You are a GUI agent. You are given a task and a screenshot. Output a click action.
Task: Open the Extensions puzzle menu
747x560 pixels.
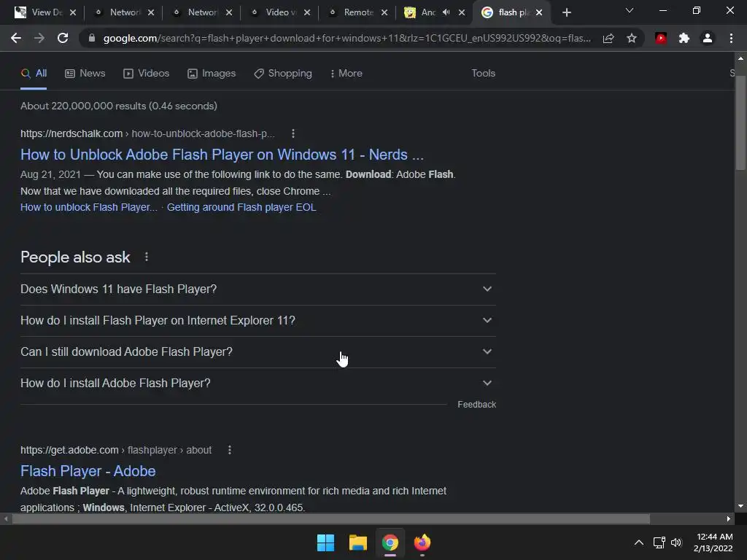pos(684,38)
